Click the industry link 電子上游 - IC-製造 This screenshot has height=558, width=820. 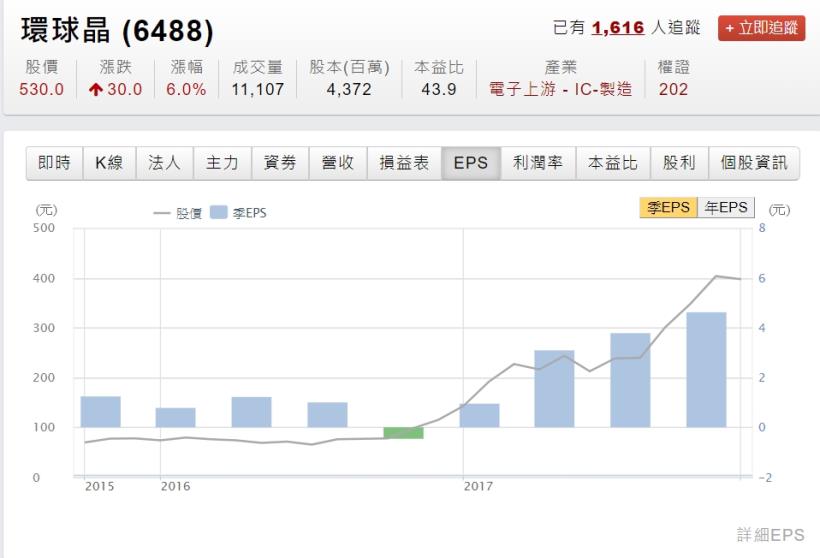(560, 89)
